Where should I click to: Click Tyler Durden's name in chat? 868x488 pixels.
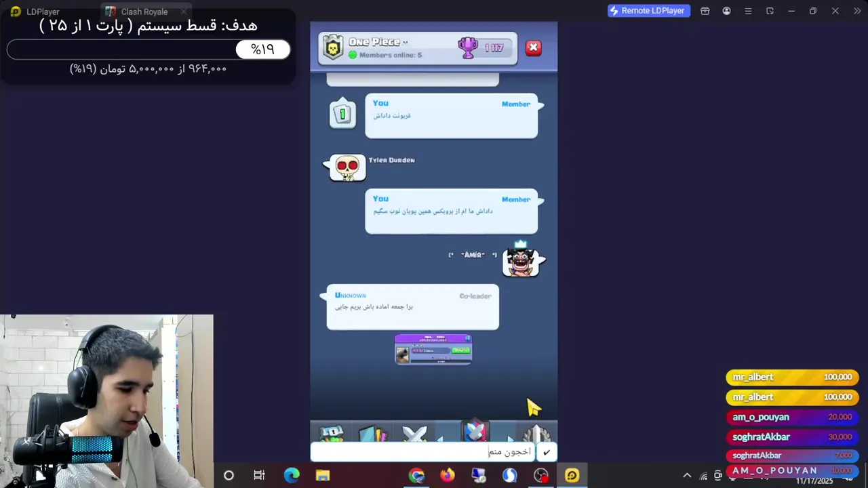(391, 160)
